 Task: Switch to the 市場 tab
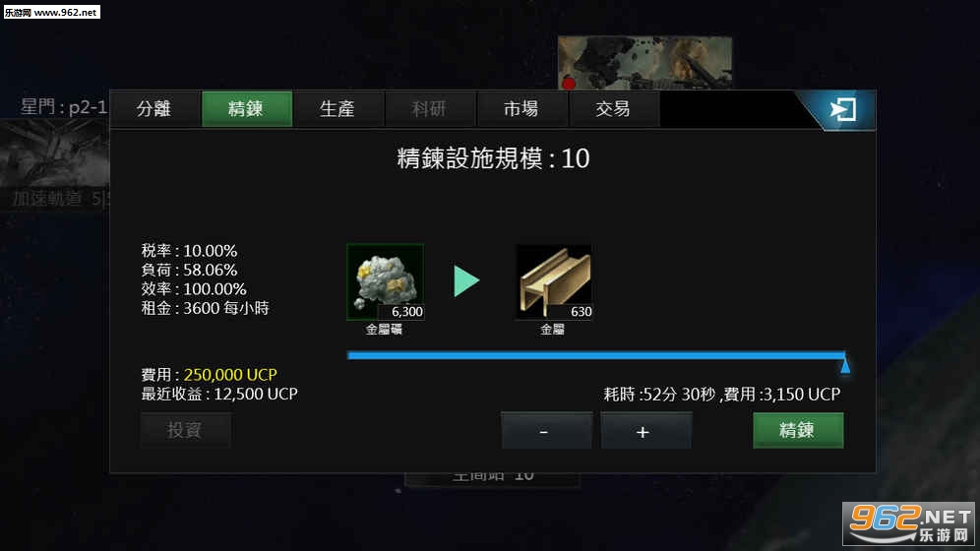(521, 108)
